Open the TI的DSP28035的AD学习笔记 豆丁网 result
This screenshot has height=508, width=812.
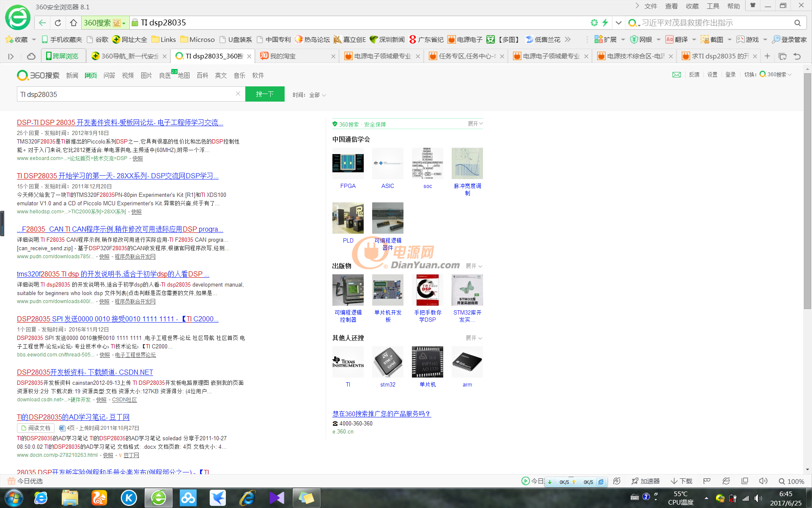tap(73, 417)
